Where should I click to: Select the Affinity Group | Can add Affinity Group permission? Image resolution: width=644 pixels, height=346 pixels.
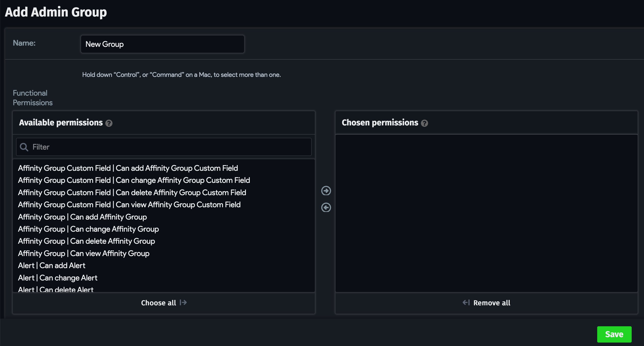[83, 217]
